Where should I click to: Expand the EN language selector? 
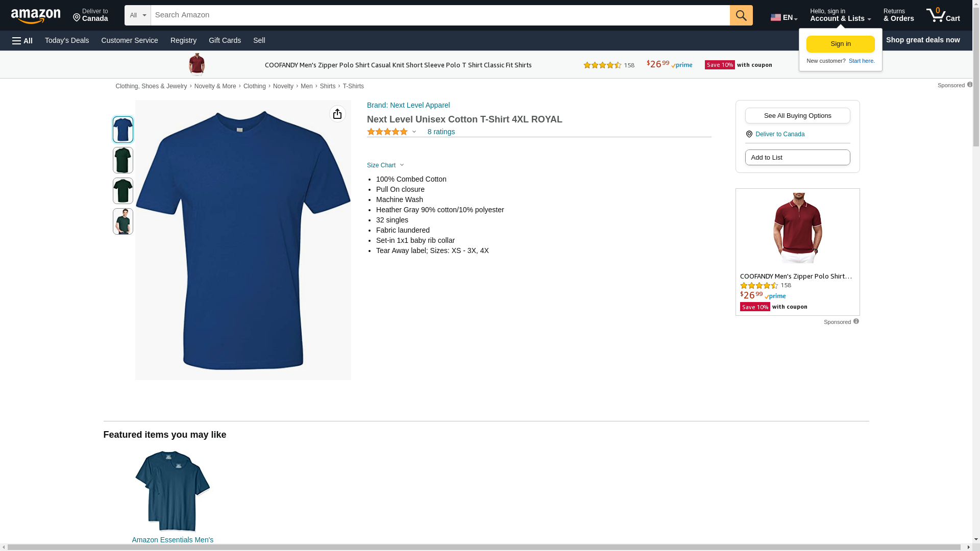(783, 17)
